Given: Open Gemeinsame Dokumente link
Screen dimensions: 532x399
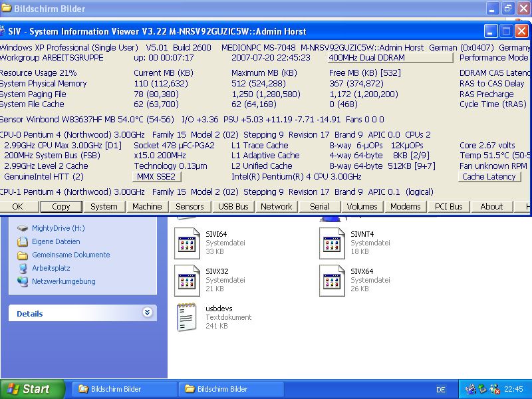Looking at the screenshot, I should 71,255.
